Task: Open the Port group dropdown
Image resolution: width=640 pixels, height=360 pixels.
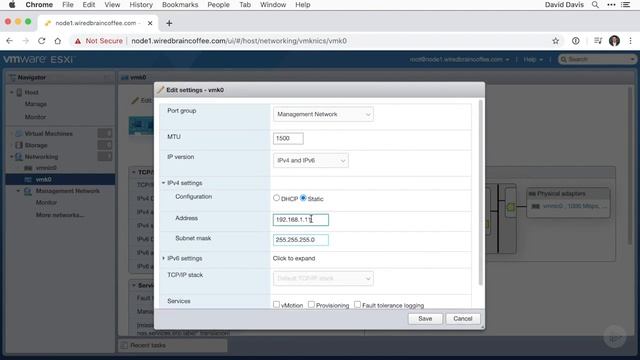Action: coord(323,114)
